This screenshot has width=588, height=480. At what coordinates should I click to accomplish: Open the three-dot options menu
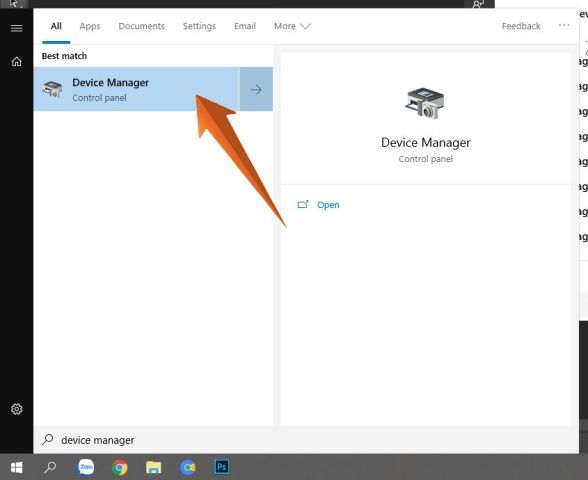(564, 26)
